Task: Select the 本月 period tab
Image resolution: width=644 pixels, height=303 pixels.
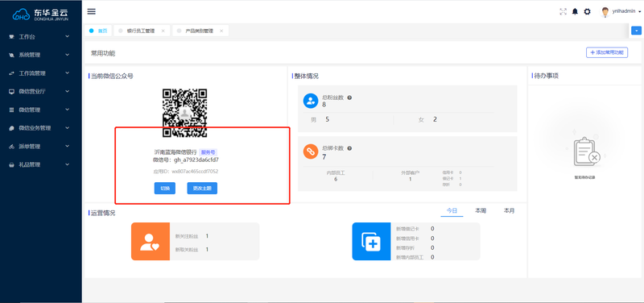Action: pos(509,210)
